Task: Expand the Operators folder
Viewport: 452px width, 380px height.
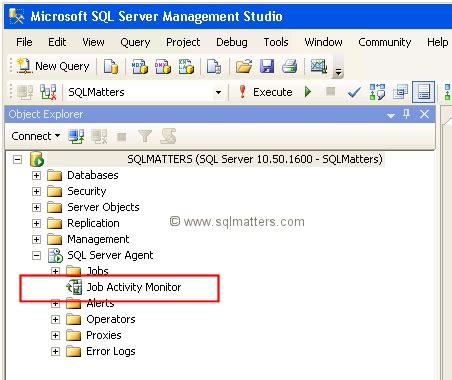Action: coord(55,319)
